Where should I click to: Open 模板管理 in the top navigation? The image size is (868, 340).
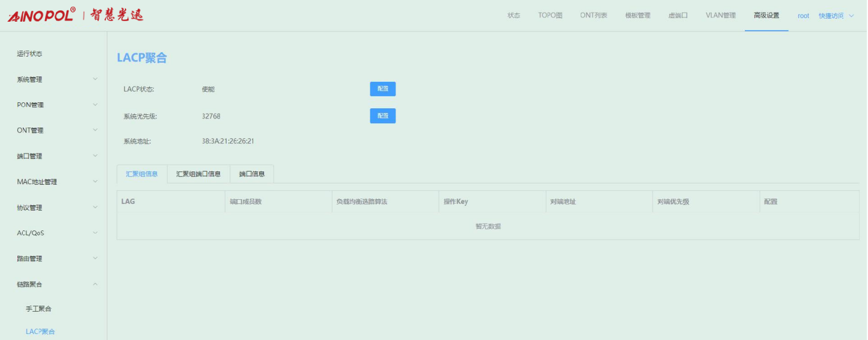(x=637, y=16)
